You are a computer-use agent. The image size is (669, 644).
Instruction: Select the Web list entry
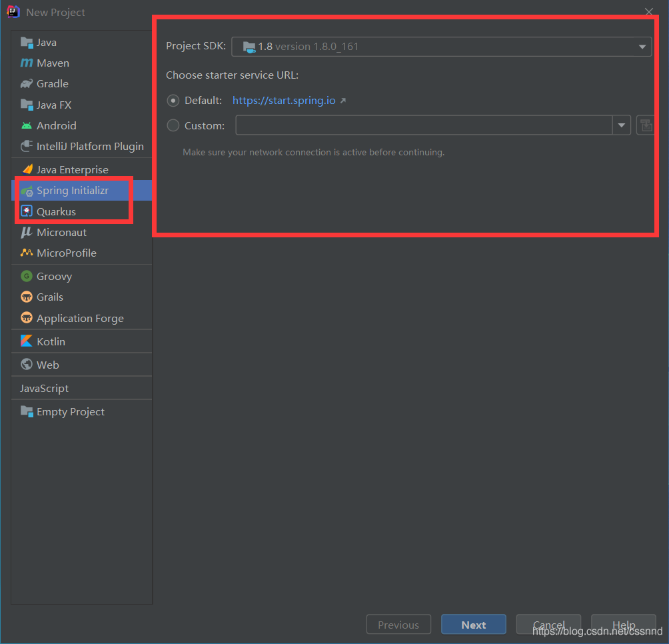click(81, 365)
